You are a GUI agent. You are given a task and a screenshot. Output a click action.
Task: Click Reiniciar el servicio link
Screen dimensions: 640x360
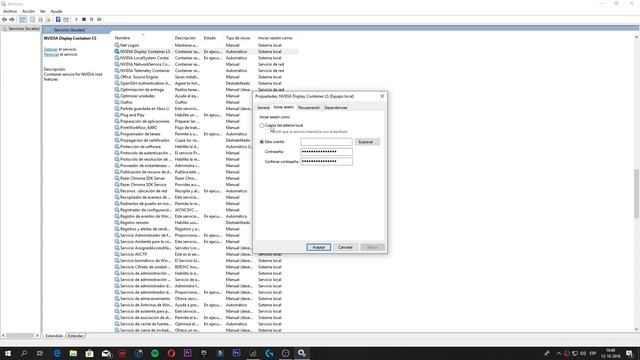(x=51, y=54)
